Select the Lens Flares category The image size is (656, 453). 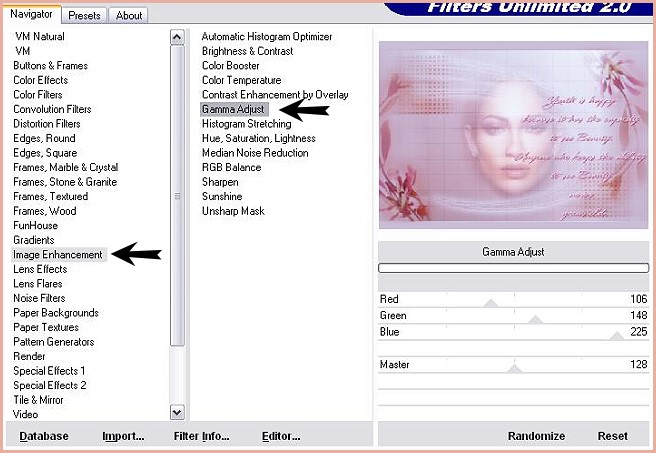[38, 284]
